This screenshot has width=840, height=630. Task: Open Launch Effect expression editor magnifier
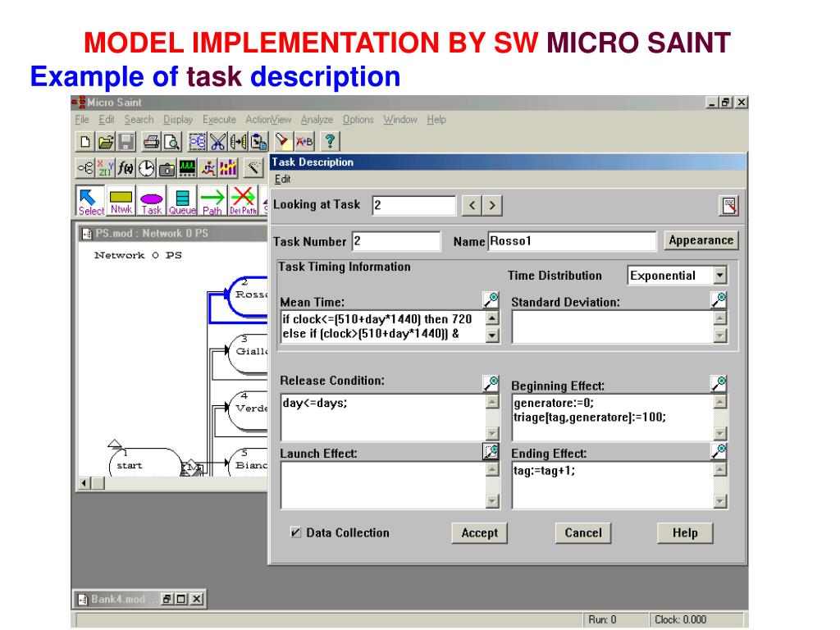(x=491, y=452)
